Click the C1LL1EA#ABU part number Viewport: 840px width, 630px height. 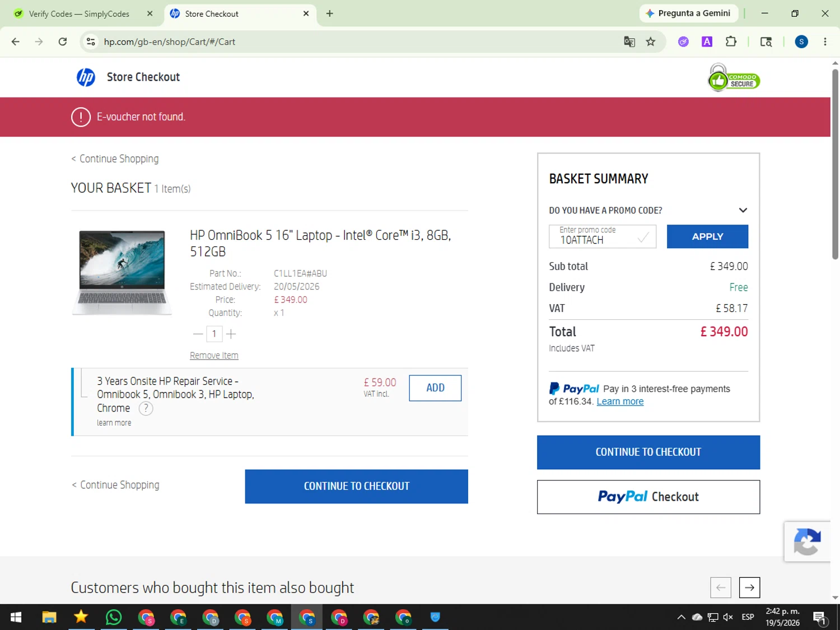pyautogui.click(x=300, y=274)
